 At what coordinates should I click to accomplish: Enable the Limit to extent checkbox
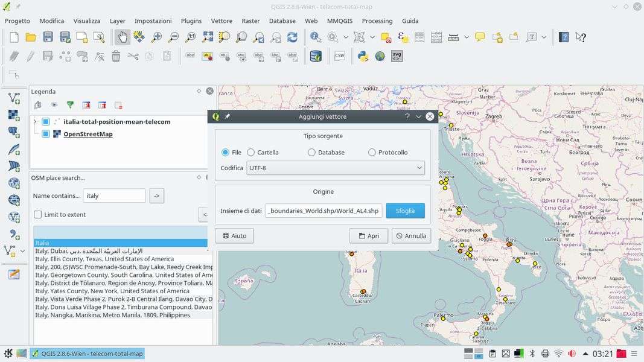tap(38, 215)
